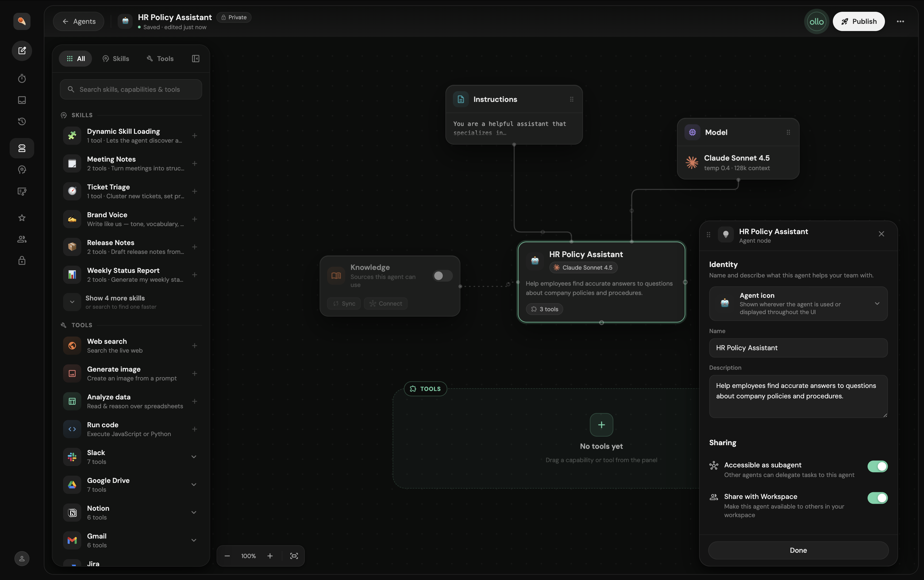Switch to the Skills tab

coord(116,59)
